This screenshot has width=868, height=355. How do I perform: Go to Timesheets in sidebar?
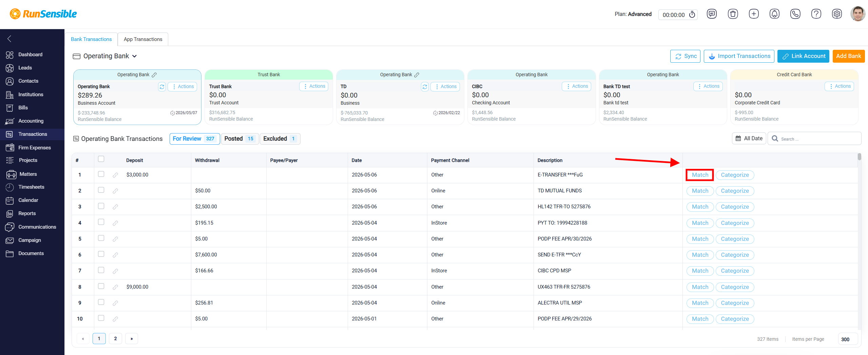pyautogui.click(x=31, y=187)
